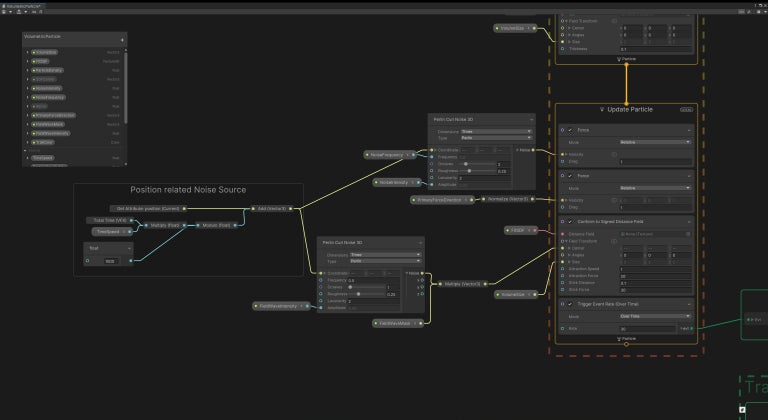
Task: Toggle the LOCAL space label on Update Particle
Action: coord(686,110)
